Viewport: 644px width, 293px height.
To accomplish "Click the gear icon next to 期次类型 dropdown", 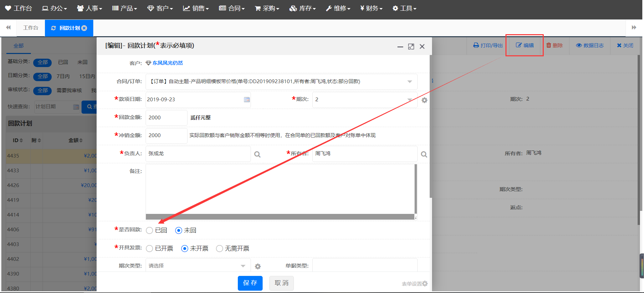I will coord(258,266).
